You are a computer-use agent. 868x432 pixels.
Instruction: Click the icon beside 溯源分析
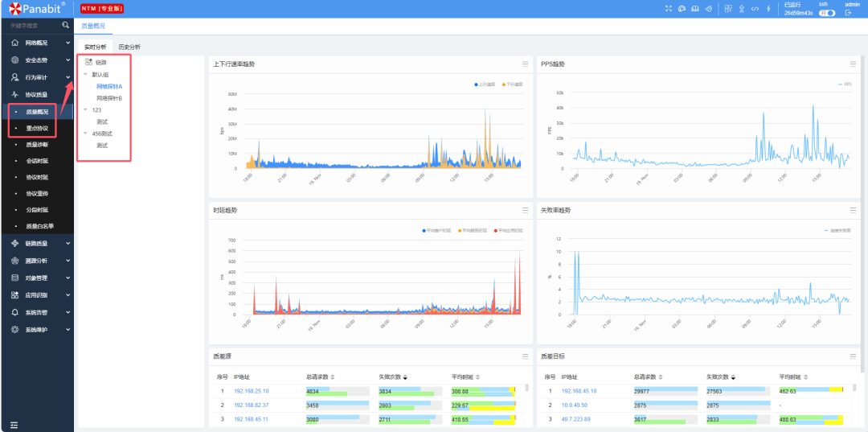(15, 261)
